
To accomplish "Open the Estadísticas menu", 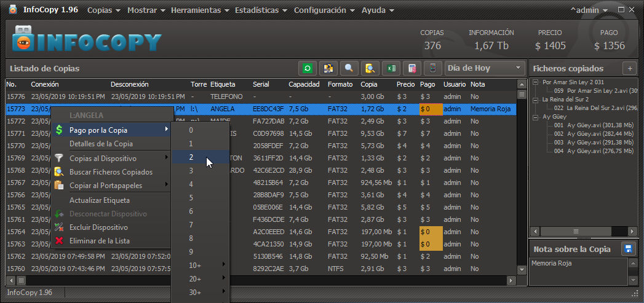I will tap(260, 10).
